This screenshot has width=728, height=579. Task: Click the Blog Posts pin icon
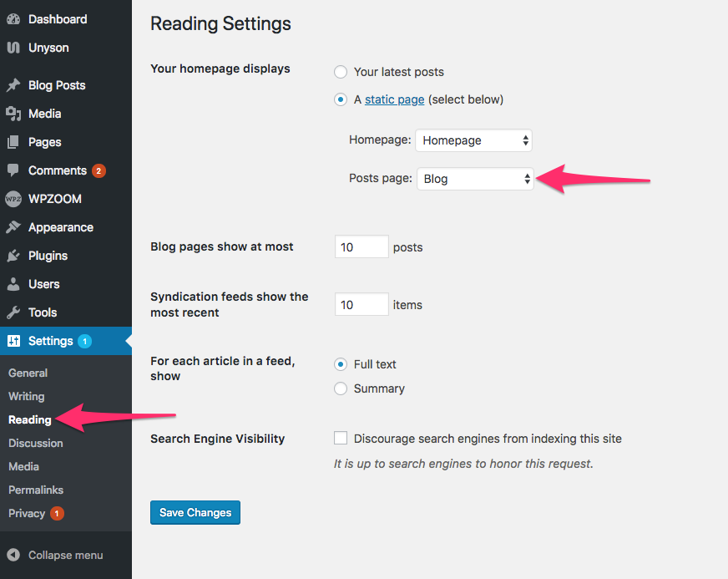13,85
